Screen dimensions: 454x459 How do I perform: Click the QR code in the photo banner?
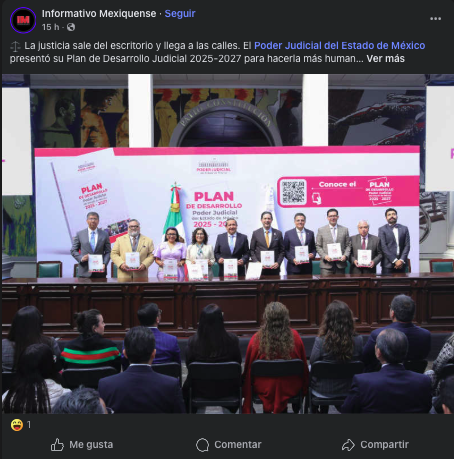point(293,192)
